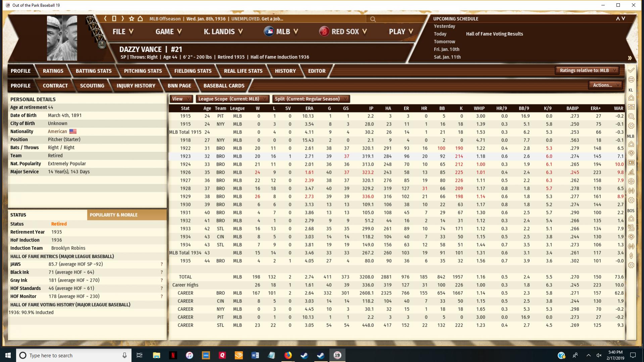Open the mail envelope icon in right sidebar
The height and width of the screenshot is (362, 644).
pos(631,107)
